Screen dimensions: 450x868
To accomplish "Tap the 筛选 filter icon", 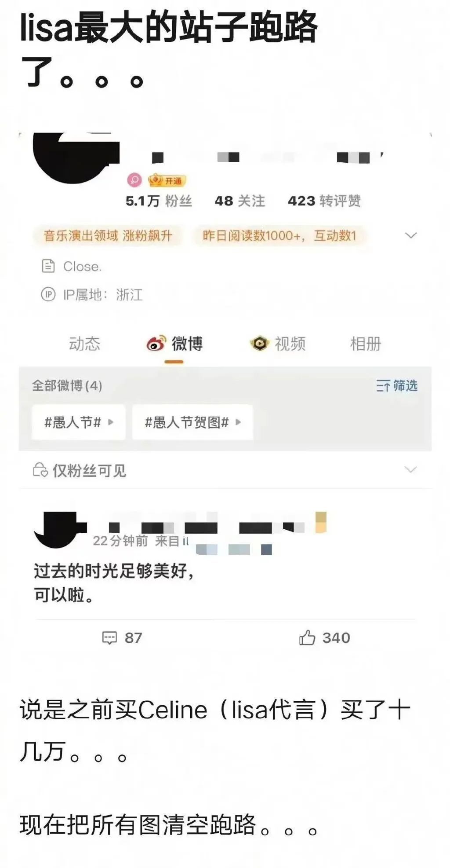I will pyautogui.click(x=383, y=386).
